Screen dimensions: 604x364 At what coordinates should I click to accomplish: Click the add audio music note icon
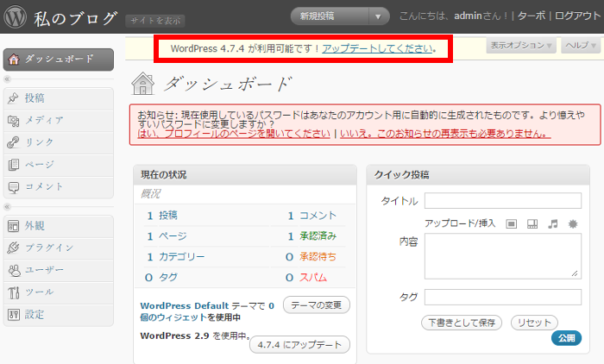point(553,223)
